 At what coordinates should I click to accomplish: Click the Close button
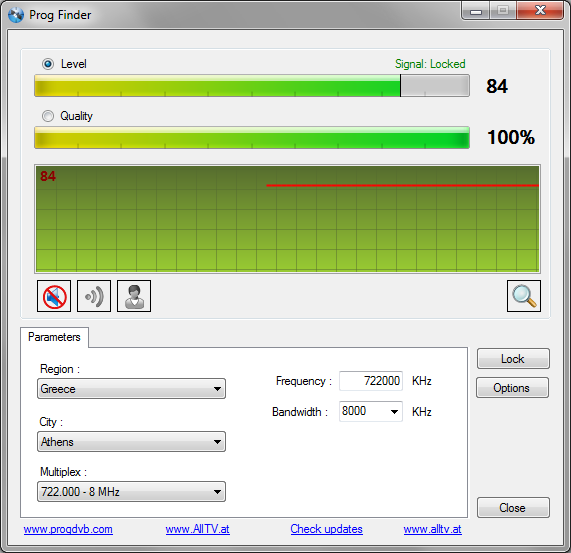513,507
